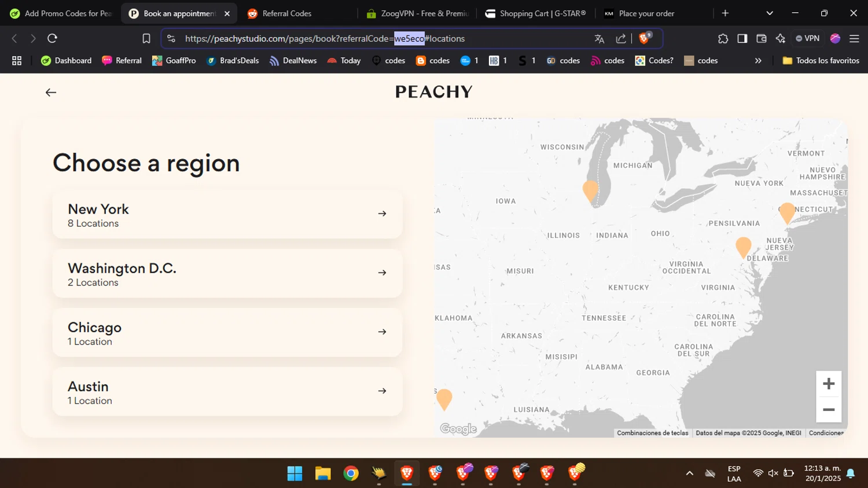
Task: Switch to Place your order tab
Action: pyautogui.click(x=654, y=13)
